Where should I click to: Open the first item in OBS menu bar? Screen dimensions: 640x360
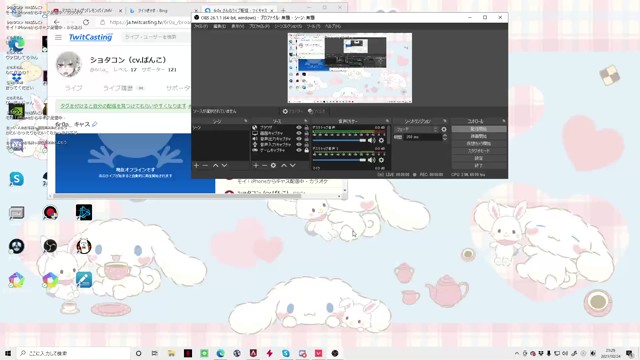(x=200, y=26)
